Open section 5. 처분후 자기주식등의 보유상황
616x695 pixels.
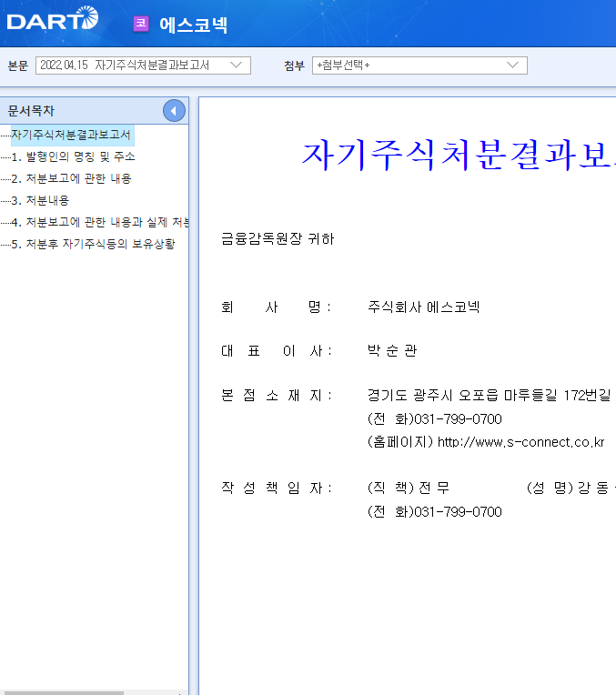pos(93,244)
